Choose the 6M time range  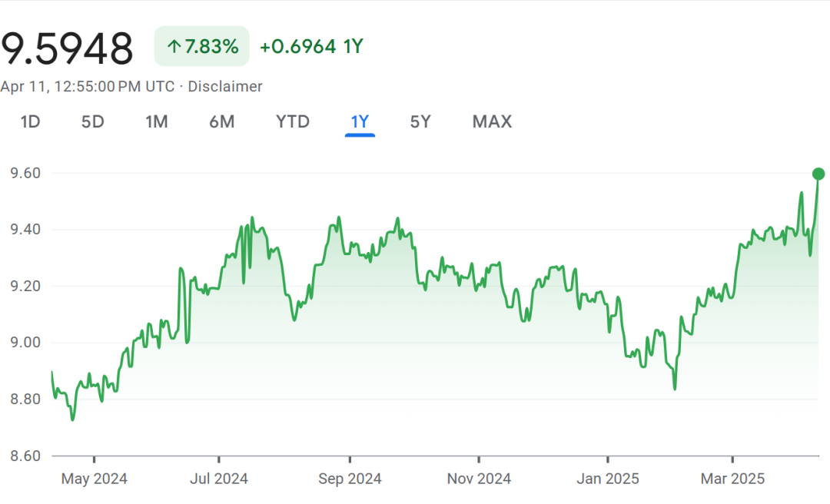(222, 121)
